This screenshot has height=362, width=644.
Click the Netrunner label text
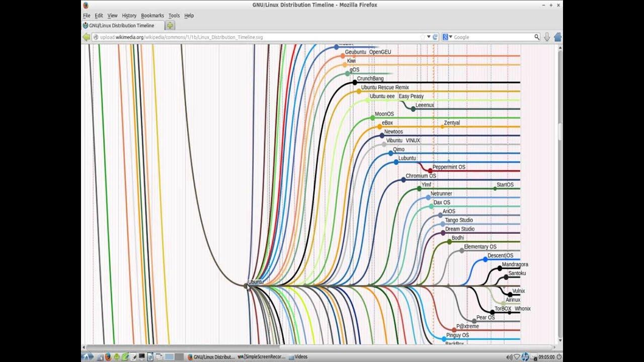tap(441, 194)
